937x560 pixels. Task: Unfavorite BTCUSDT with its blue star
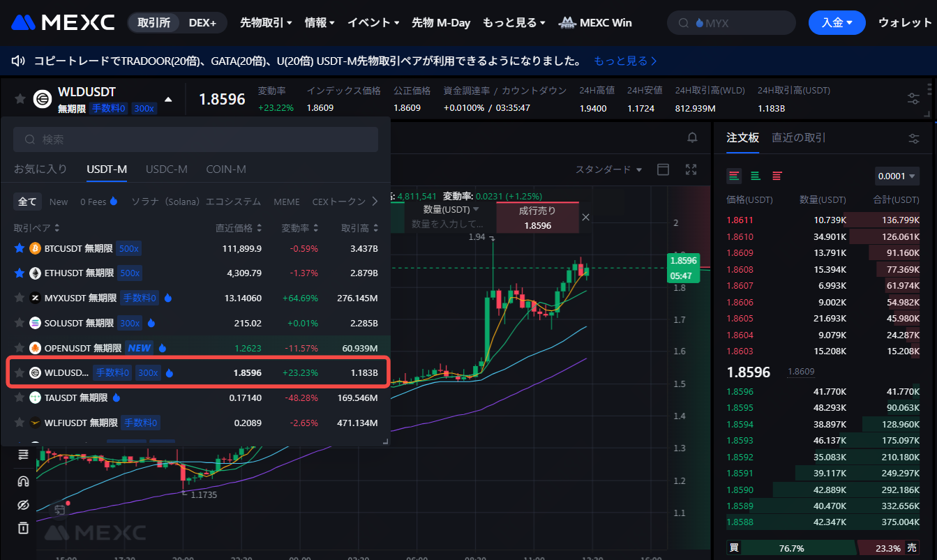coord(20,248)
